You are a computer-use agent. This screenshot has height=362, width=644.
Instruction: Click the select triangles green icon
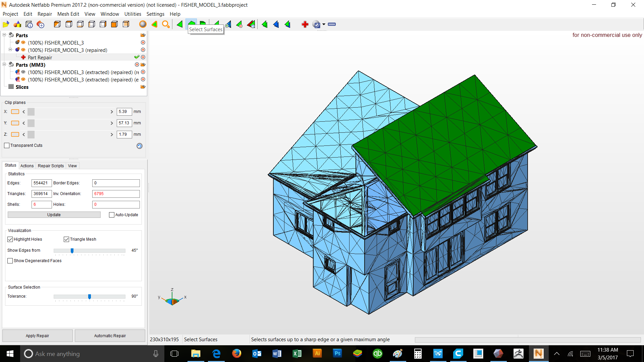point(180,24)
